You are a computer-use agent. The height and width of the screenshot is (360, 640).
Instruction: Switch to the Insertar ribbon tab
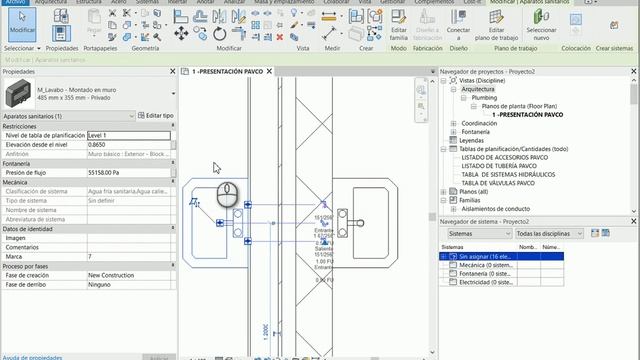(x=178, y=2)
